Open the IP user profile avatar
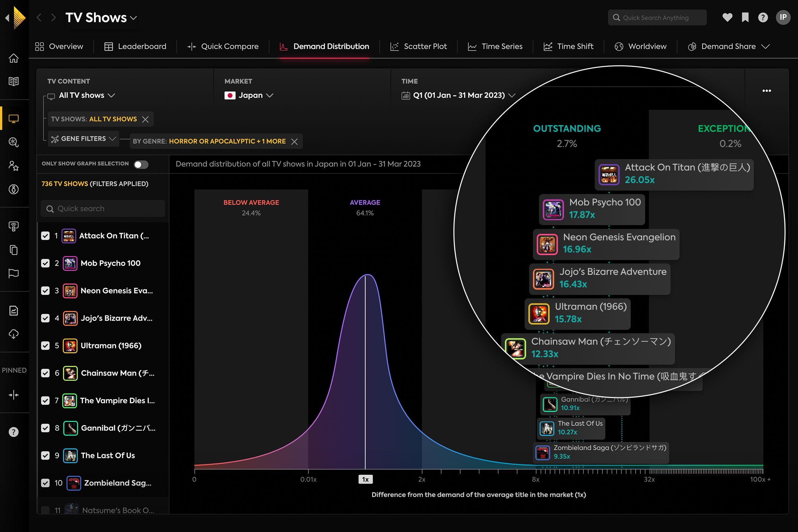 [x=783, y=17]
